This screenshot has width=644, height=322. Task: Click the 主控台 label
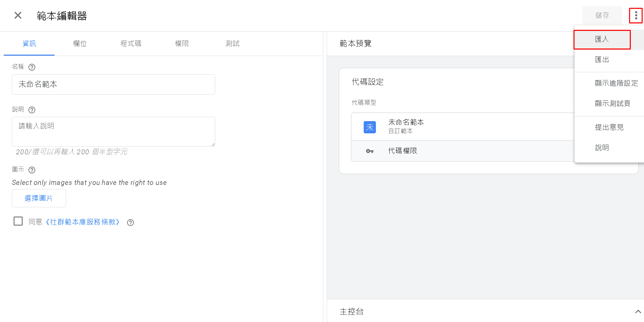pos(351,311)
